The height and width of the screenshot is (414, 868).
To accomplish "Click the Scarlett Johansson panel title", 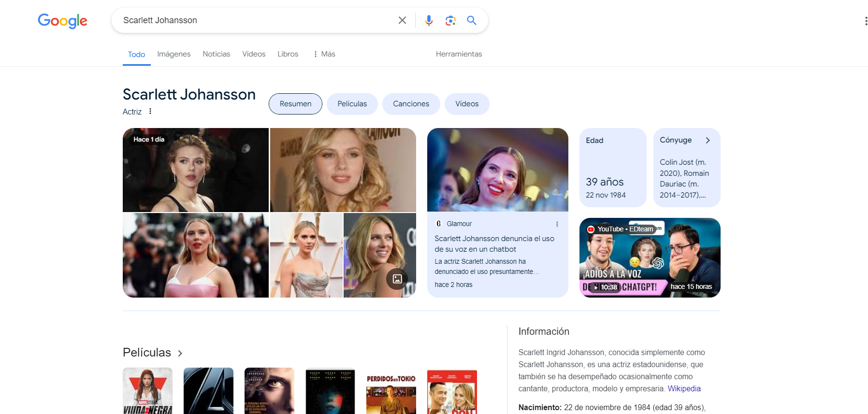I will pyautogui.click(x=189, y=94).
